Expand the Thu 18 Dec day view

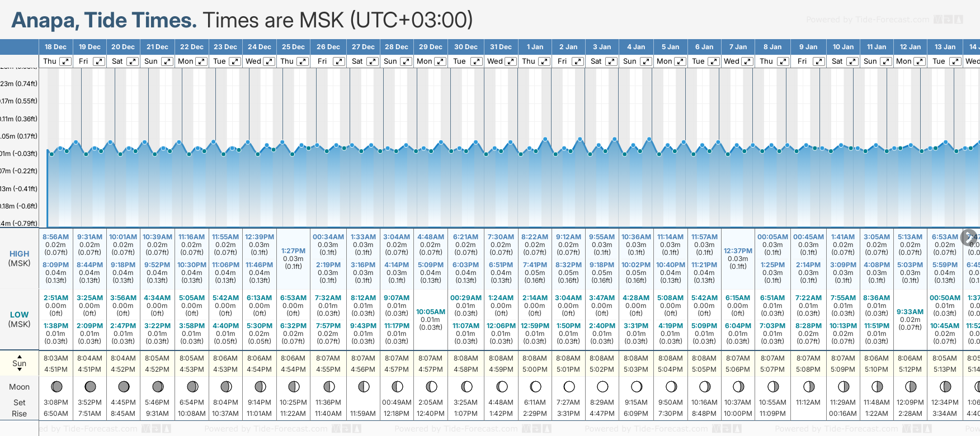point(65,61)
